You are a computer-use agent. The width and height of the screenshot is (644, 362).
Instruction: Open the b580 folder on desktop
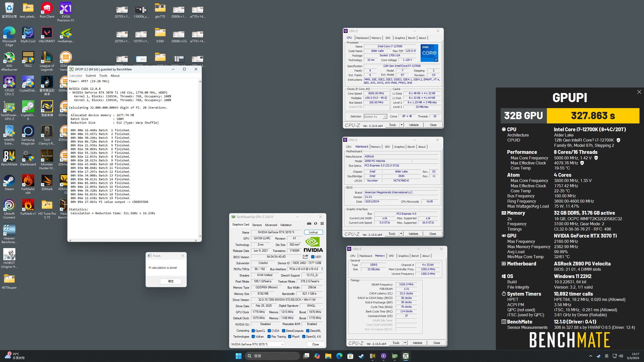(x=160, y=35)
